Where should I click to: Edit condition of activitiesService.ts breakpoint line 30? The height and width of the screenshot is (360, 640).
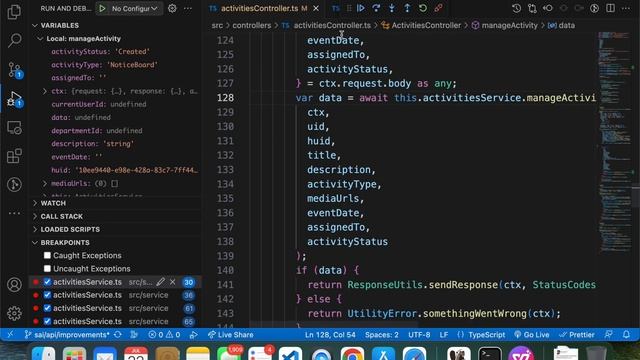click(x=161, y=282)
